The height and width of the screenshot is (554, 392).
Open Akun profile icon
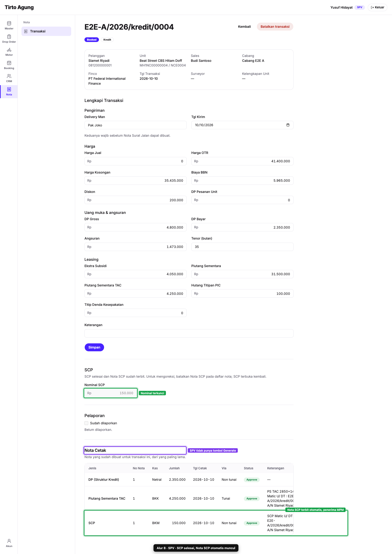[x=9, y=541]
